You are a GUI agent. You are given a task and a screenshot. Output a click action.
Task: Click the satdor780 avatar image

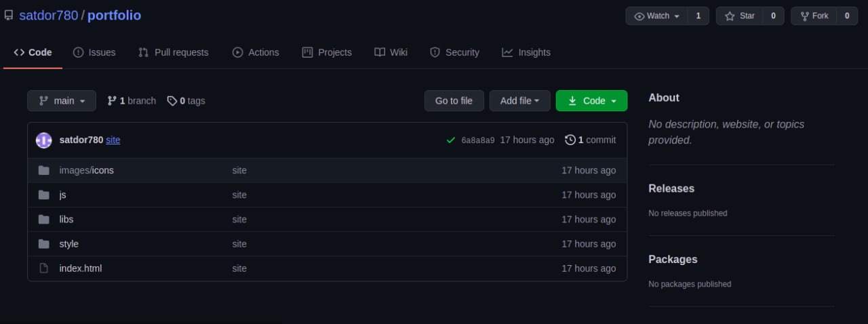[x=44, y=140]
